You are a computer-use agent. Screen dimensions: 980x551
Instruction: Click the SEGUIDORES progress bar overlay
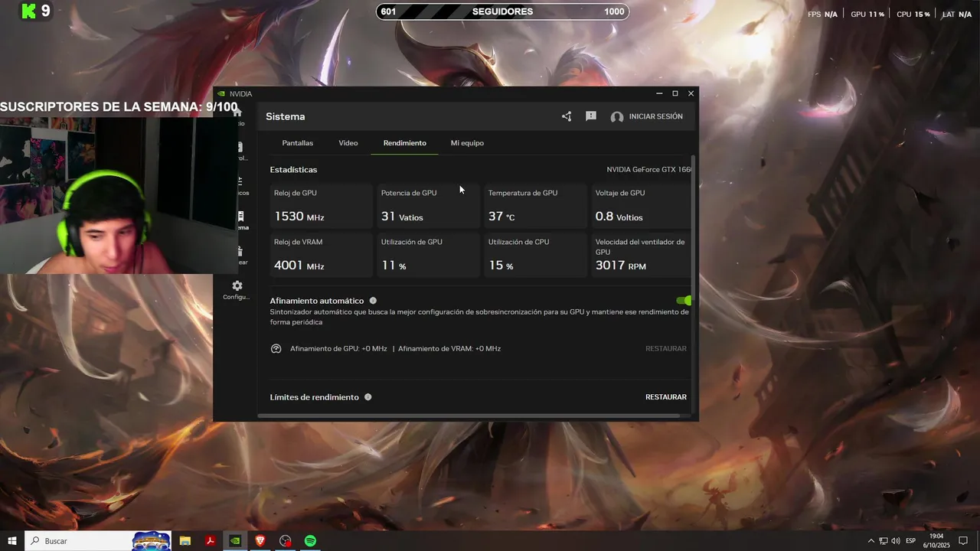[502, 11]
